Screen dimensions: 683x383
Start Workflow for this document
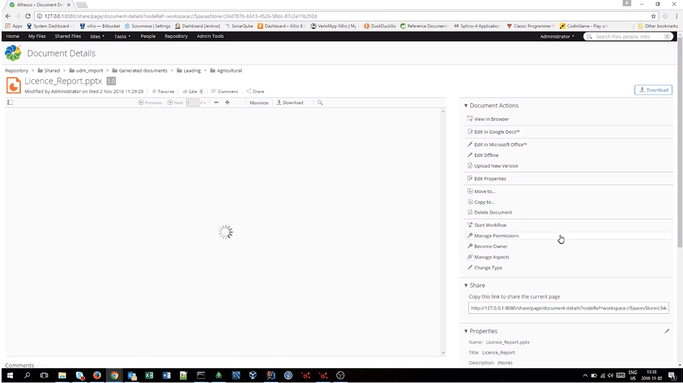(x=487, y=225)
